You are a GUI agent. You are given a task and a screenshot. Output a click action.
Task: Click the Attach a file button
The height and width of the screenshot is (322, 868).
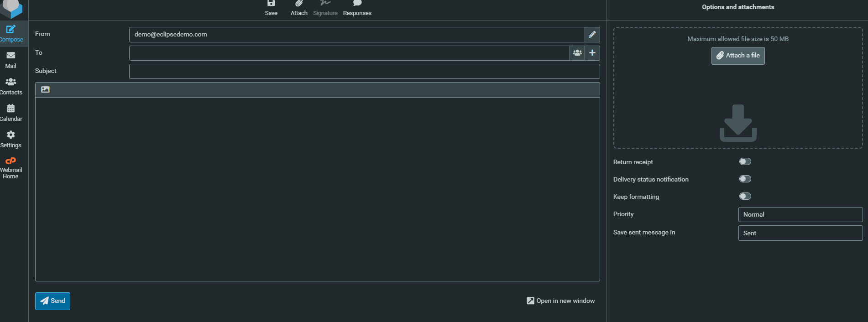tap(738, 56)
